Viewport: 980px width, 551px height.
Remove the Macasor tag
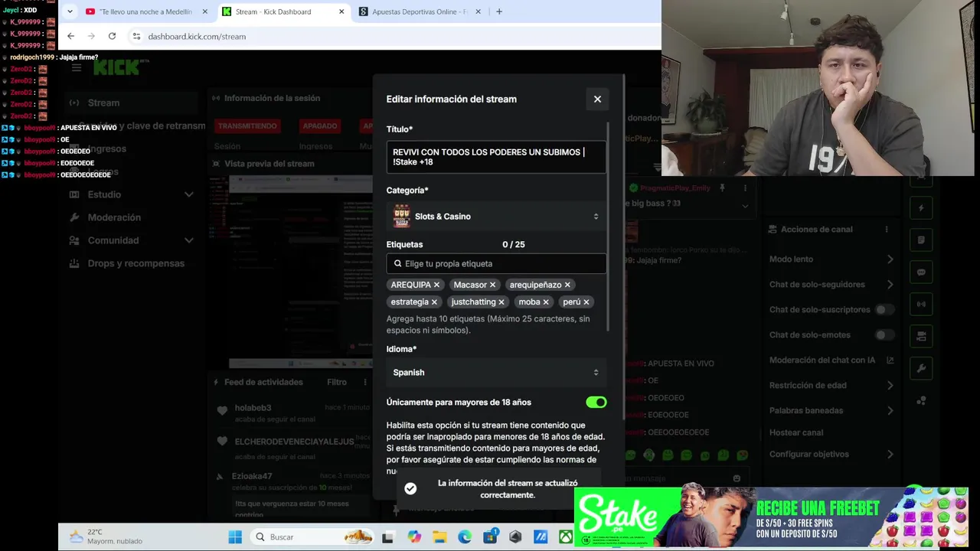492,285
